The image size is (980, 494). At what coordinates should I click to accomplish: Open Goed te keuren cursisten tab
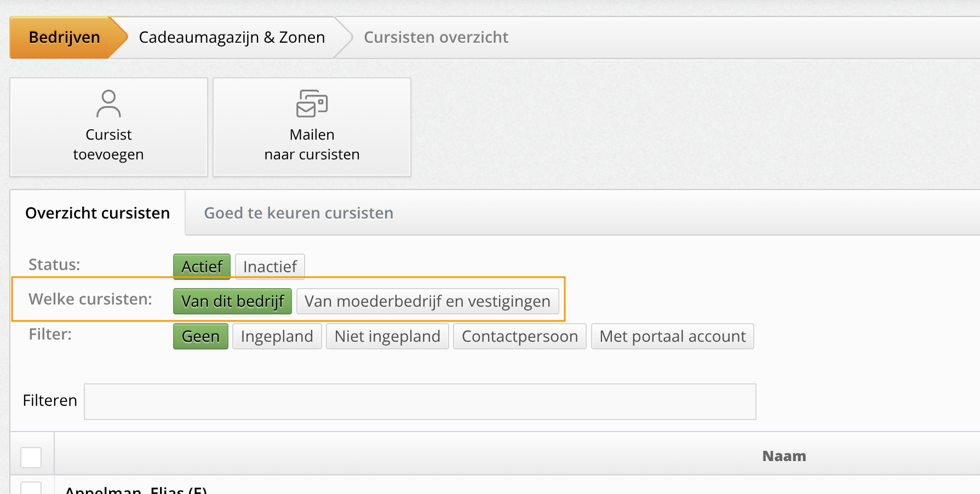tap(299, 213)
